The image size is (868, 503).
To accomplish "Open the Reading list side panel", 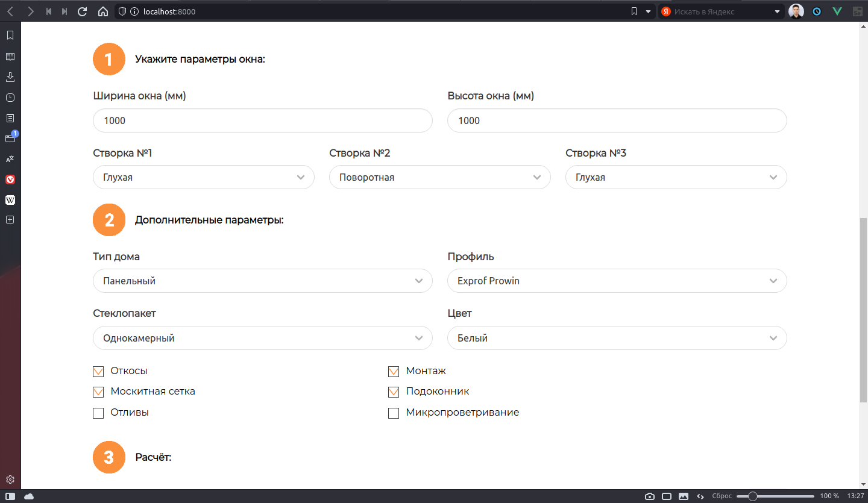I will [x=10, y=57].
